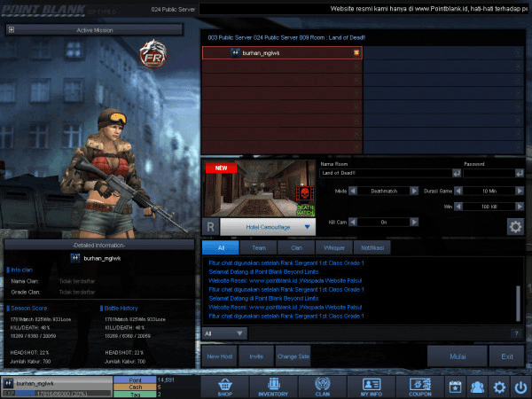Click the Cash label in player bar
Screen dimensions: 532x399
point(135,387)
